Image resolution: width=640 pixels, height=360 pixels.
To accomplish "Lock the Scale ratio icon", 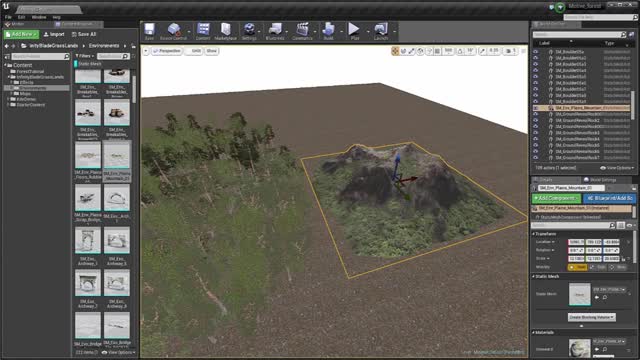I will click(623, 259).
